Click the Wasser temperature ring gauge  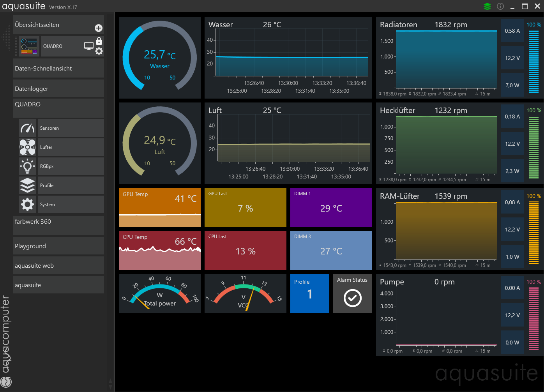pos(160,58)
